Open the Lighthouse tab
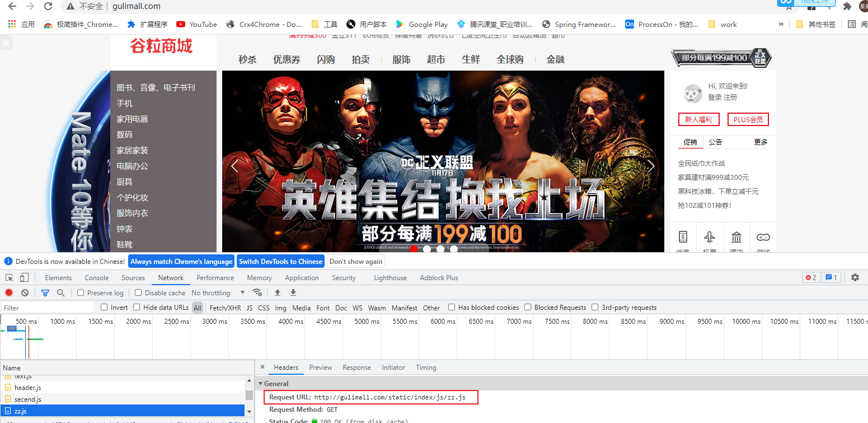This screenshot has width=868, height=423. [390, 277]
